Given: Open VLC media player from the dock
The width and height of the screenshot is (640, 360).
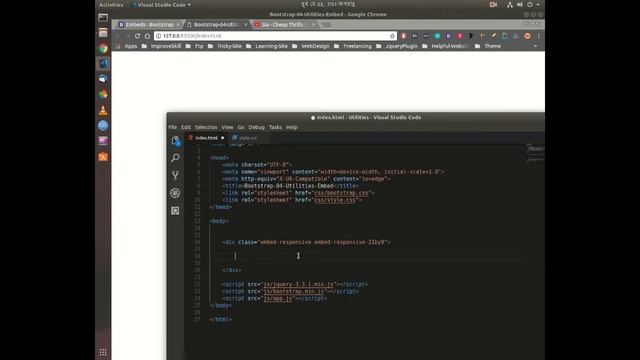Looking at the screenshot, I should [103, 110].
